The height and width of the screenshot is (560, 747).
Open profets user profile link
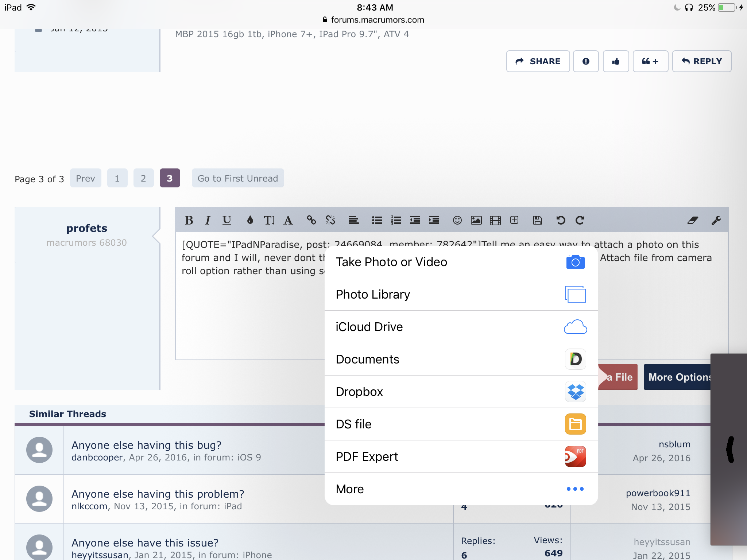(x=87, y=228)
